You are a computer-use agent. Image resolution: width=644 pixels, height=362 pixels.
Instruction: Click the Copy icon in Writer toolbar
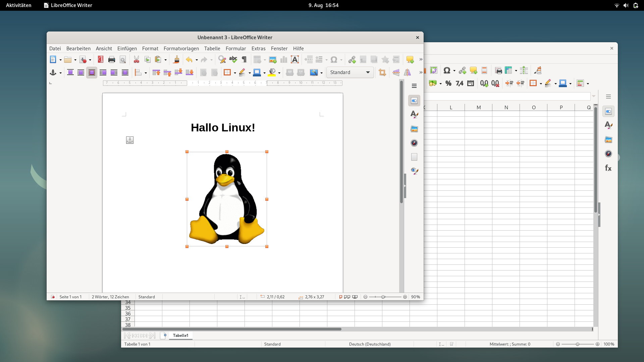pos(147,60)
